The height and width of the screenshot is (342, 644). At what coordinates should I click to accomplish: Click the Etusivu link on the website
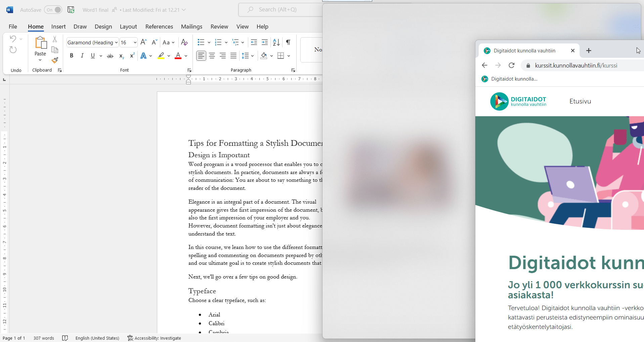click(580, 101)
